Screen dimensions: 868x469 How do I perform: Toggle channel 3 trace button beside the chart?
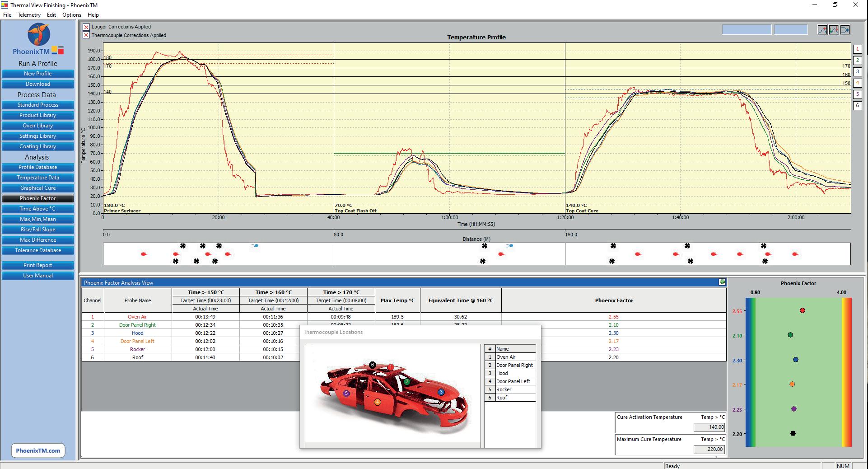click(x=857, y=71)
